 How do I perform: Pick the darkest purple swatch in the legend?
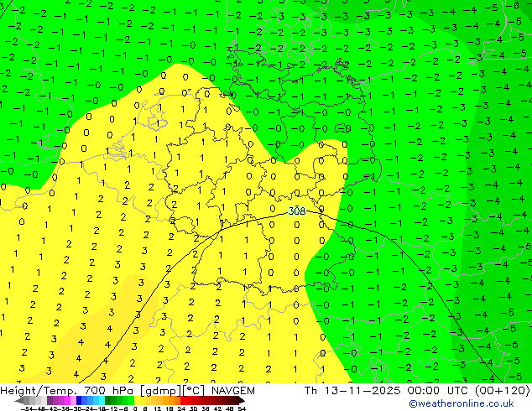click(50, 400)
